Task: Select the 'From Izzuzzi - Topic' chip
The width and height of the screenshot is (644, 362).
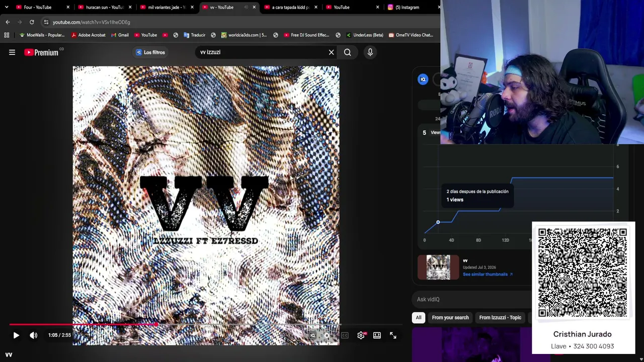Action: 500,318
